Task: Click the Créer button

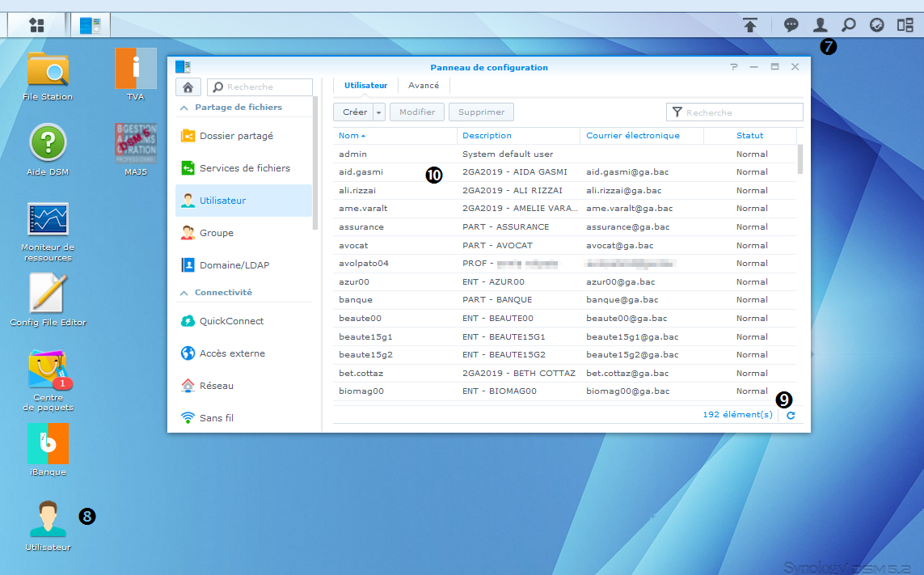Action: (355, 112)
